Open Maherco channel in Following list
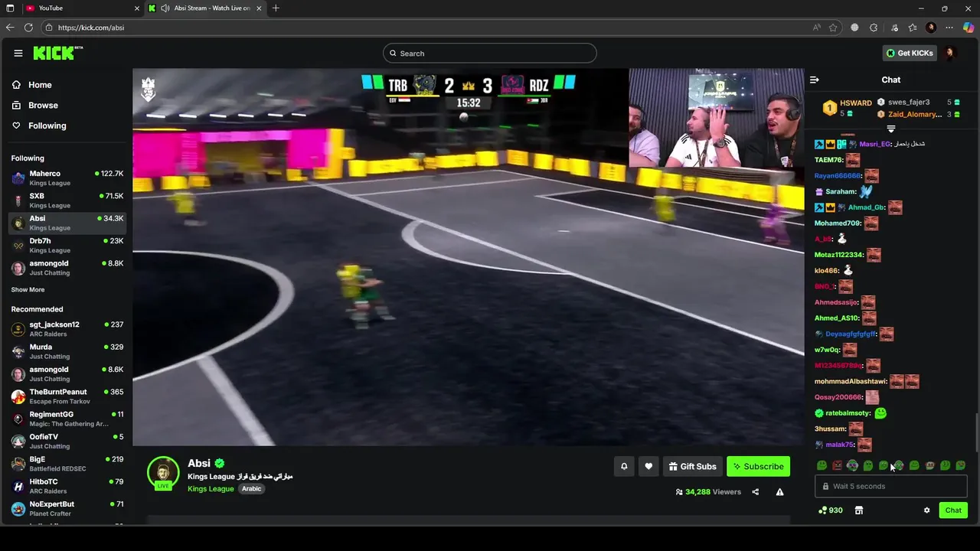 67,178
